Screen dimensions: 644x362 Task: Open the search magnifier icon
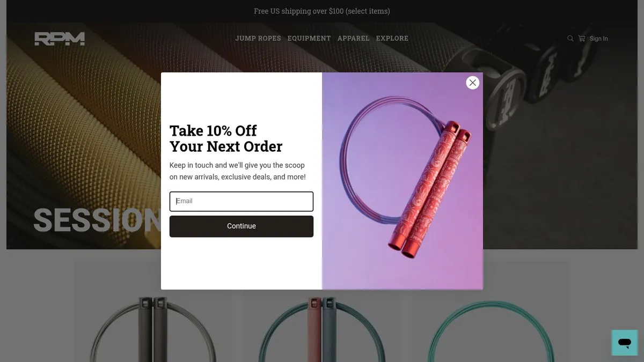[x=570, y=39]
